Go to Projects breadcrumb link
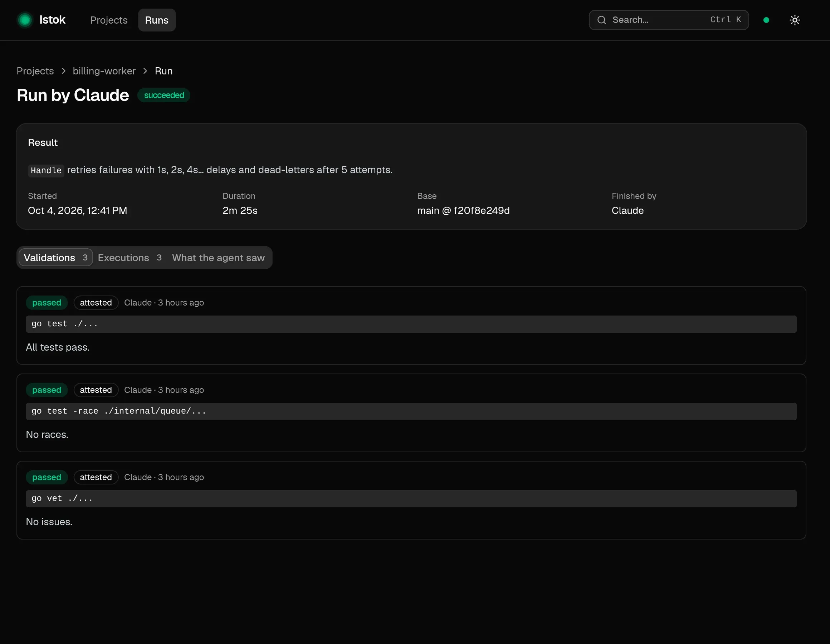 pos(35,71)
